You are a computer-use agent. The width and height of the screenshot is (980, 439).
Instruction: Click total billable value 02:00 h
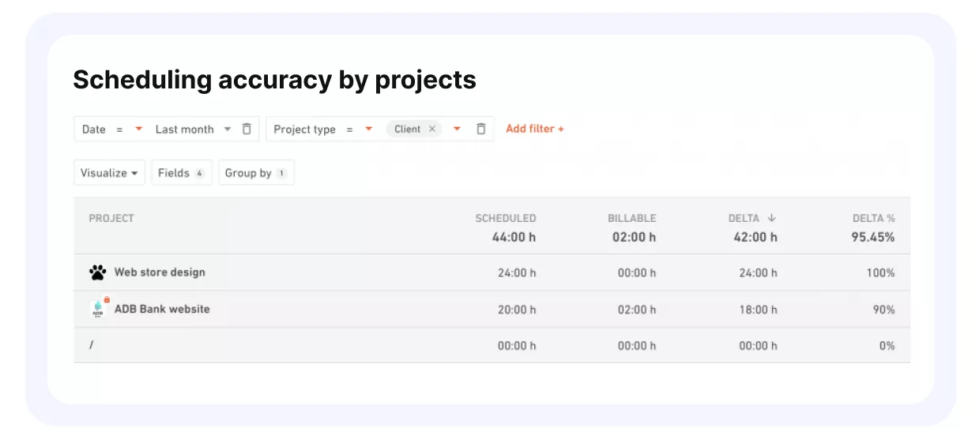click(634, 237)
